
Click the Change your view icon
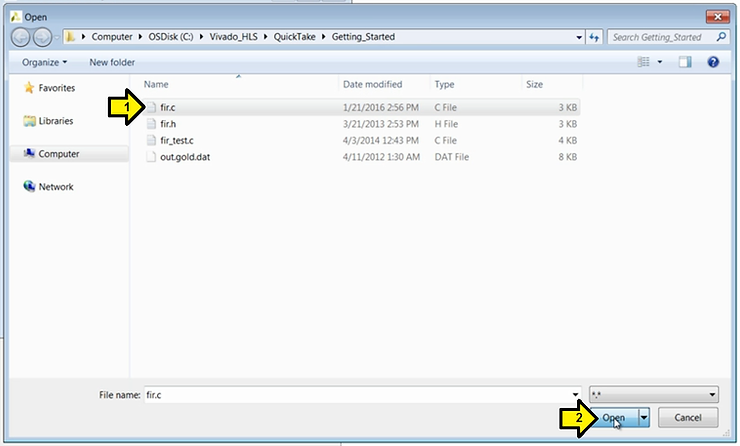[x=645, y=62]
